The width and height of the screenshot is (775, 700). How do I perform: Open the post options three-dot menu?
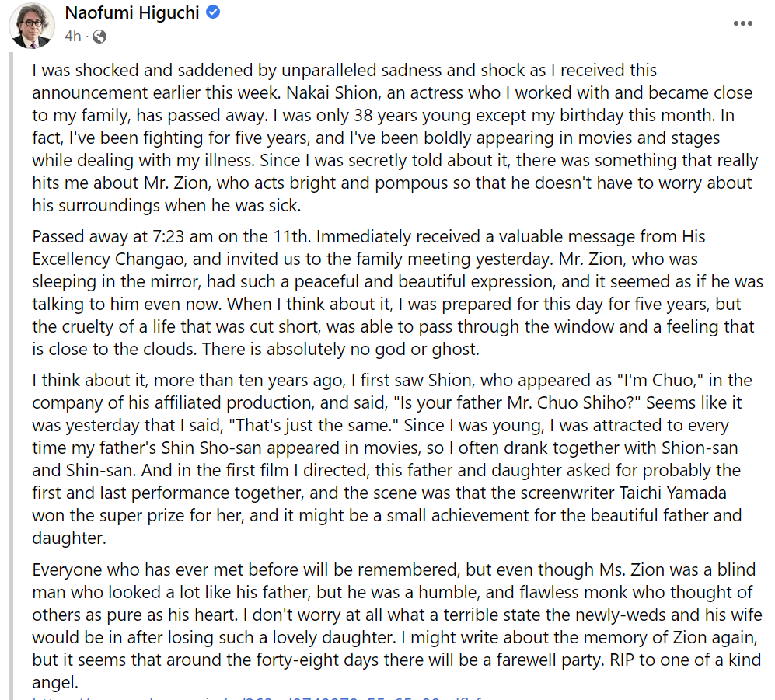[x=743, y=23]
